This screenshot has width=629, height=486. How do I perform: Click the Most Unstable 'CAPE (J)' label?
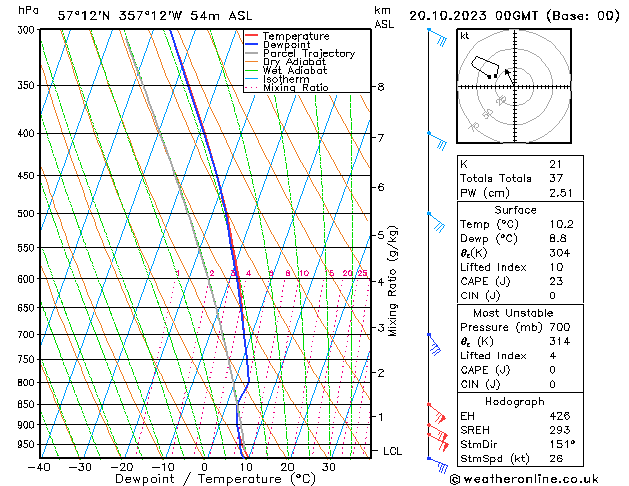485,370
